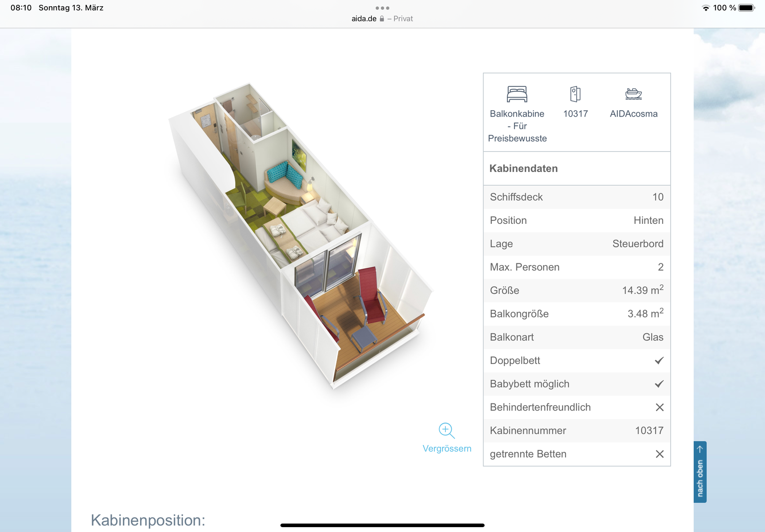Click the Doppelbett checkmark

pyautogui.click(x=659, y=360)
